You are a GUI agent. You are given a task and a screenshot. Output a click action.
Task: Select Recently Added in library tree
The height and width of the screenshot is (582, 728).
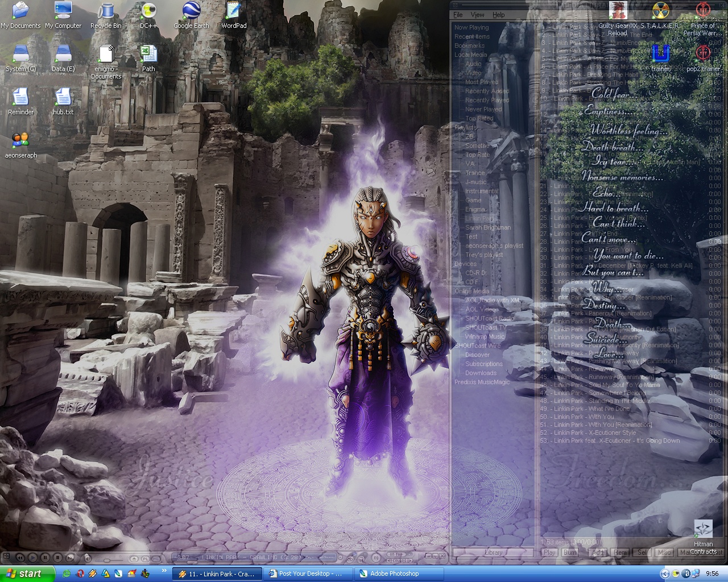pyautogui.click(x=487, y=91)
